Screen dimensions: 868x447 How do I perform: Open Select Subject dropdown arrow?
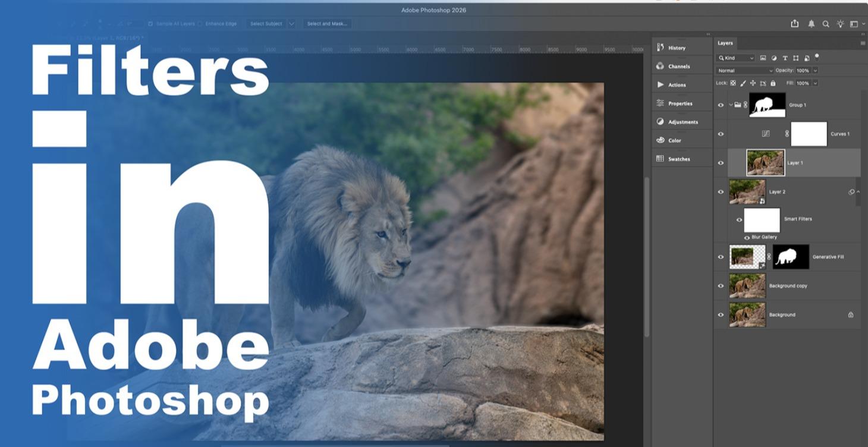291,24
